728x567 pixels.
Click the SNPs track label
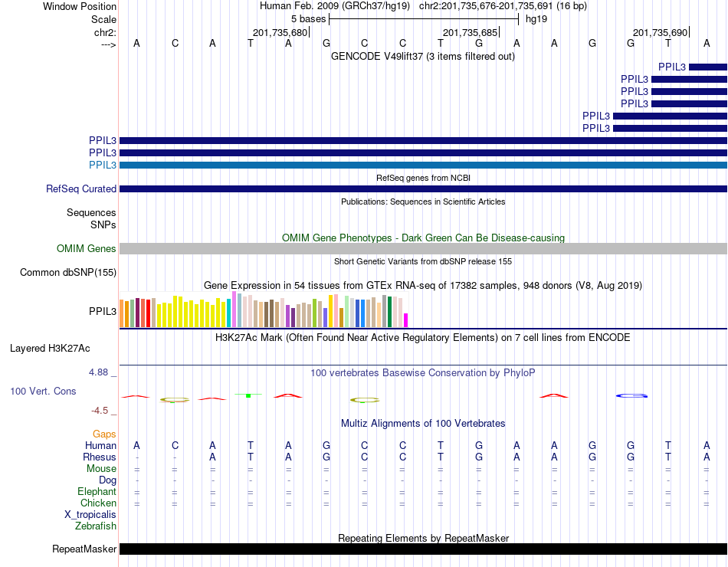click(x=103, y=225)
